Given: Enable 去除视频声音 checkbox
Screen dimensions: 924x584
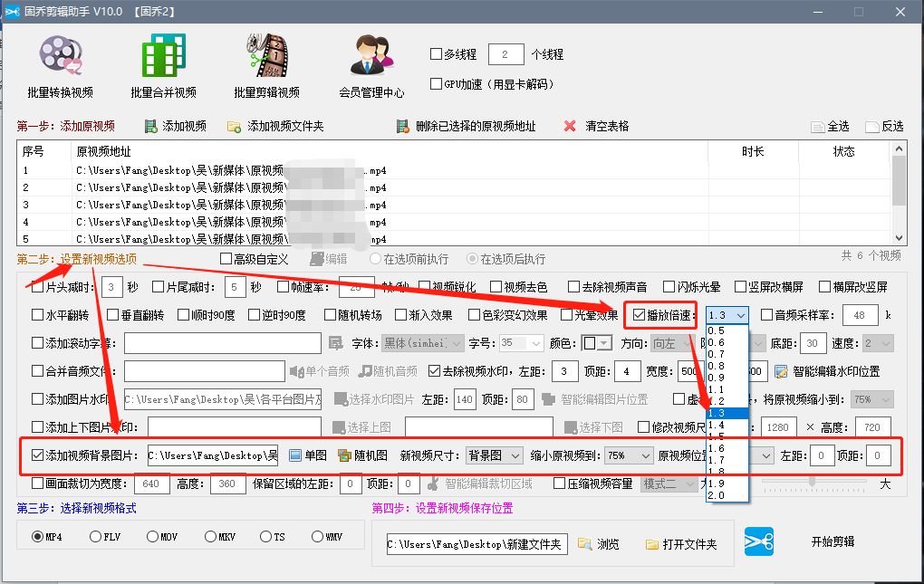Looking at the screenshot, I should 574,287.
